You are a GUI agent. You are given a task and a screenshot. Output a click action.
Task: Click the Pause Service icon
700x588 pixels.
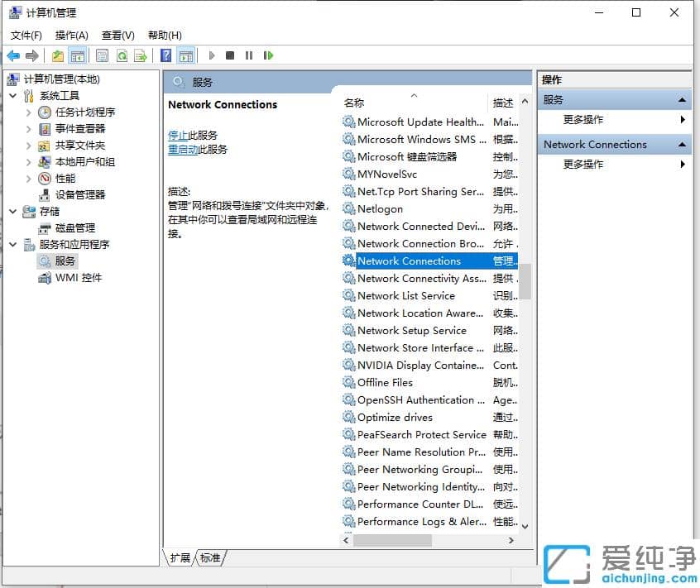(248, 55)
